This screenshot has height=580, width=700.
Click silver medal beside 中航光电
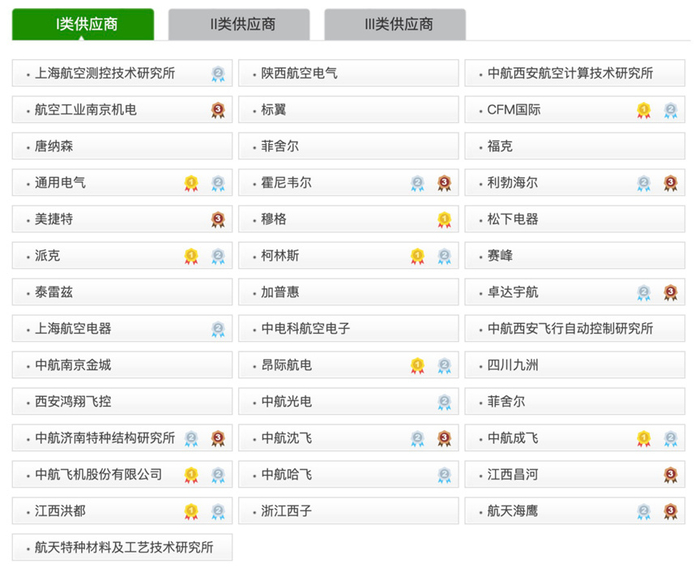(x=444, y=402)
